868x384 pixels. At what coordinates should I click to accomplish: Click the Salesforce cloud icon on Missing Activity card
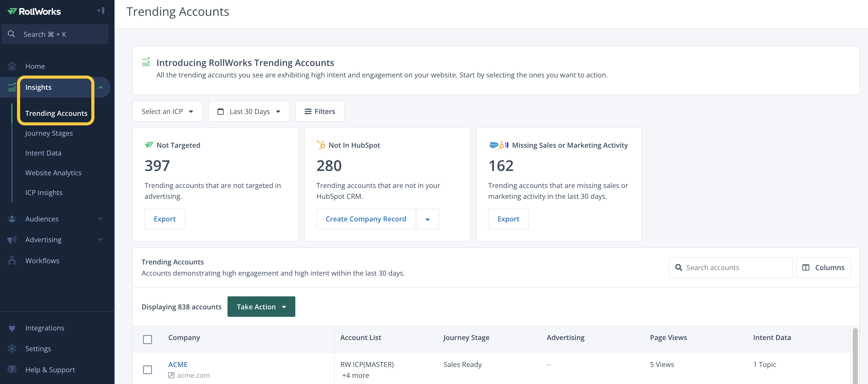(494, 145)
